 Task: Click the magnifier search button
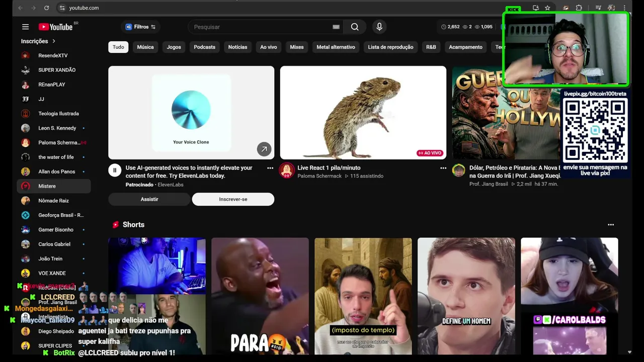(355, 27)
